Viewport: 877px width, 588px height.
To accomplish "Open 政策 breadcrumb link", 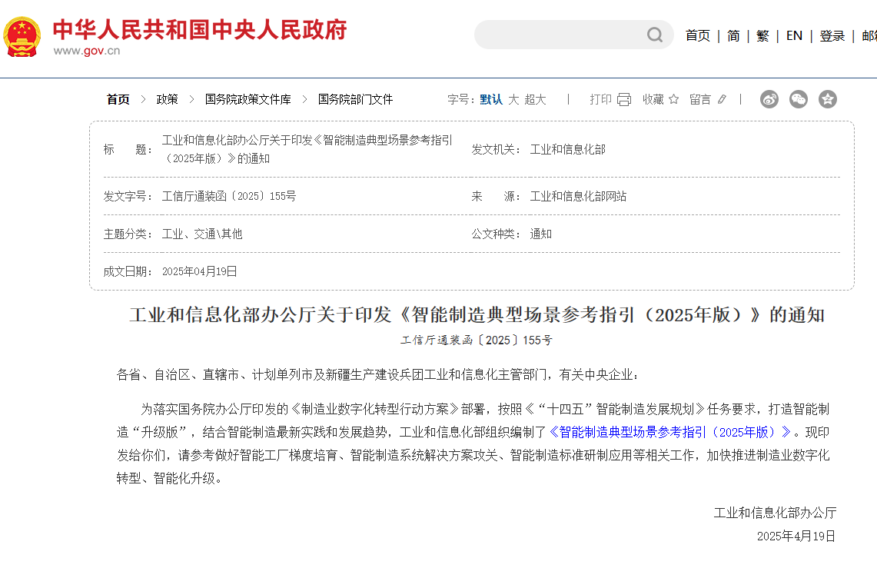I will [x=167, y=99].
